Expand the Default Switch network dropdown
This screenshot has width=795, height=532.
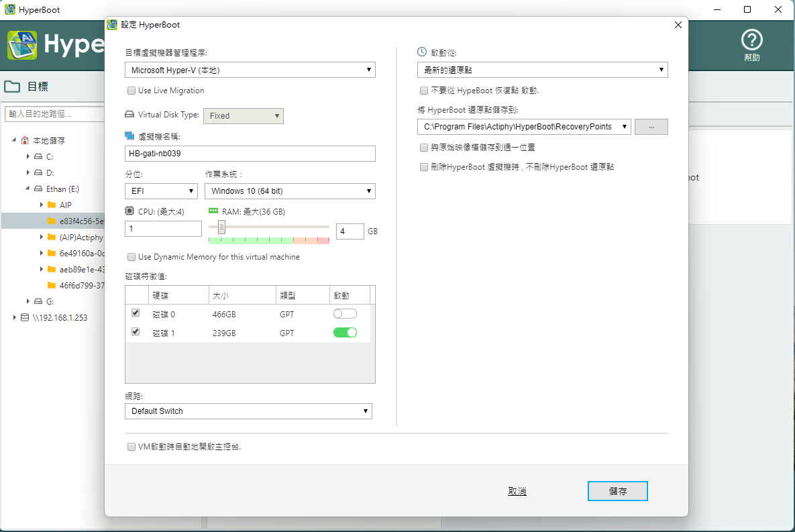(x=248, y=411)
